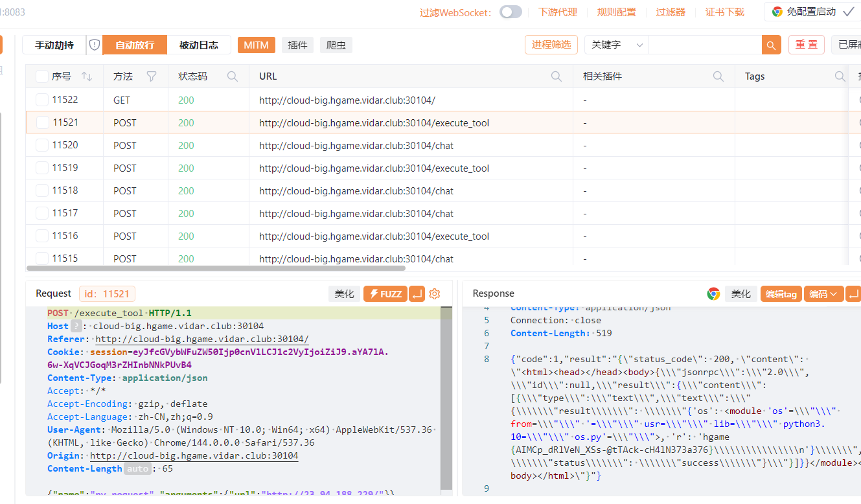Expand the 关键字 dropdown
Image resolution: width=861 pixels, height=504 pixels.
(x=616, y=45)
